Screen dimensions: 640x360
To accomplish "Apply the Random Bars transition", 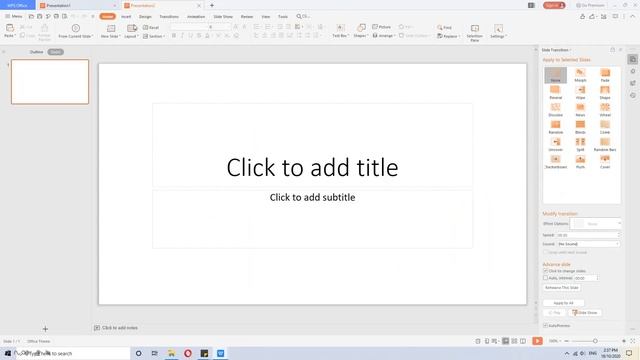I will 605,144.
